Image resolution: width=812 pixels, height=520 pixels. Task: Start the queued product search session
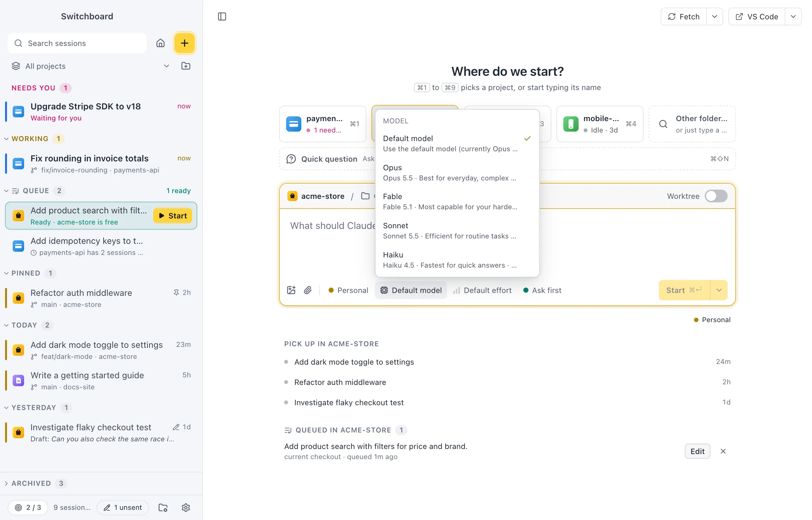(173, 216)
